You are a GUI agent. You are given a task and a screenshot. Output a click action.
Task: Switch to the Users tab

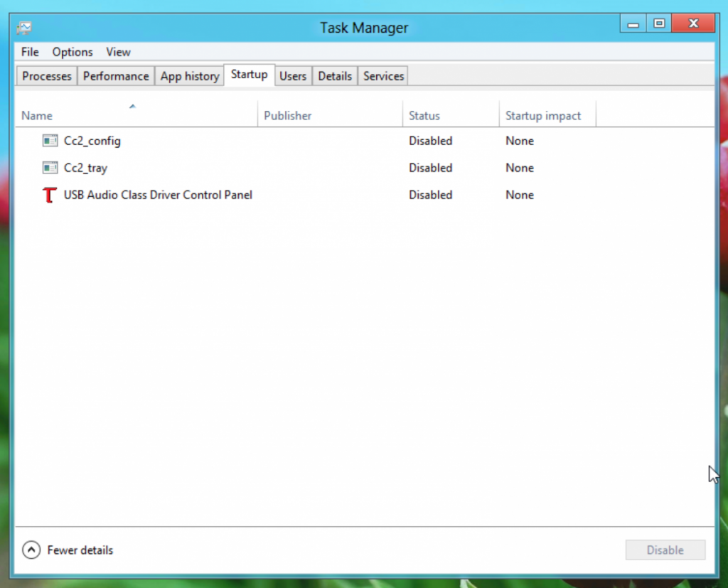[293, 76]
